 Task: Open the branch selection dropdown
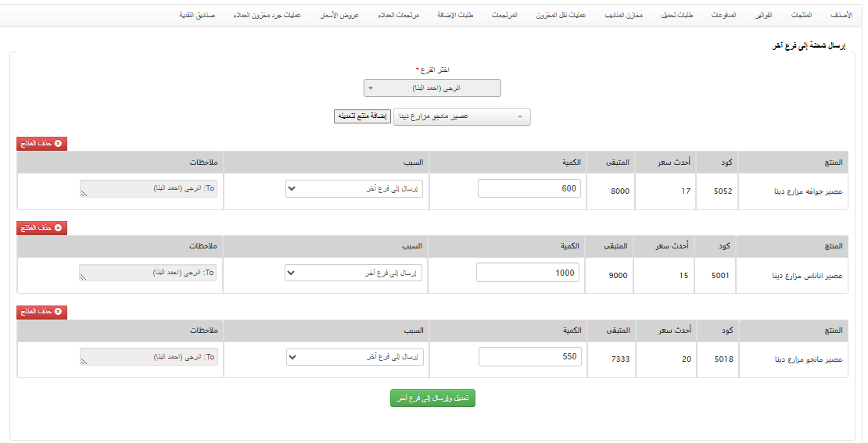pos(432,88)
